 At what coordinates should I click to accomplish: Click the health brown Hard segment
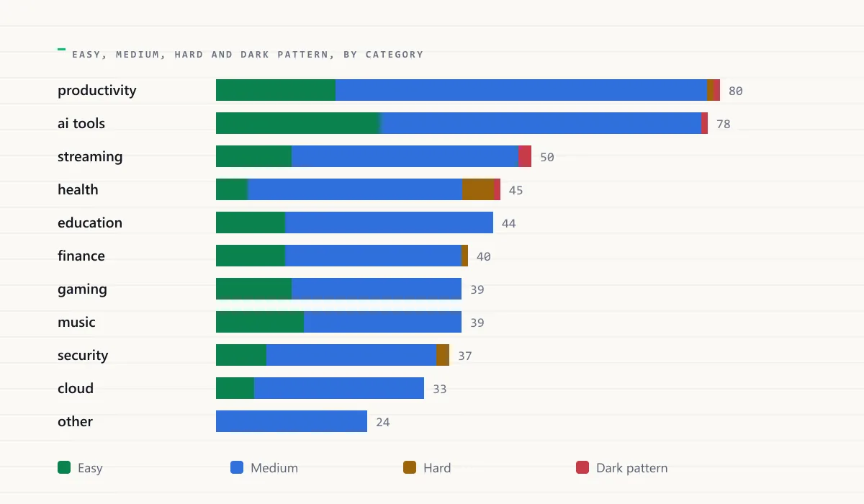(478, 189)
